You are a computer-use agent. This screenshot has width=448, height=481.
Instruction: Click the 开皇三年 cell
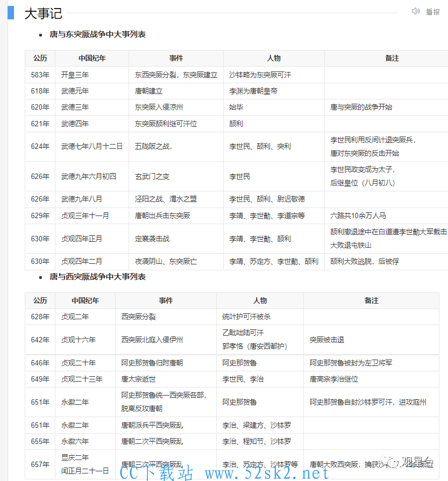click(x=92, y=75)
